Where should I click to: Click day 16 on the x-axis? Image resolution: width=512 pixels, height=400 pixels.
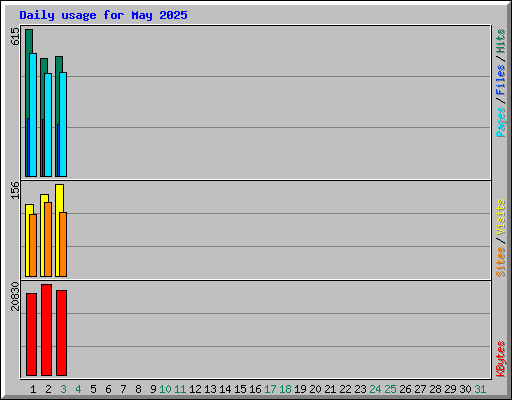coord(255,389)
